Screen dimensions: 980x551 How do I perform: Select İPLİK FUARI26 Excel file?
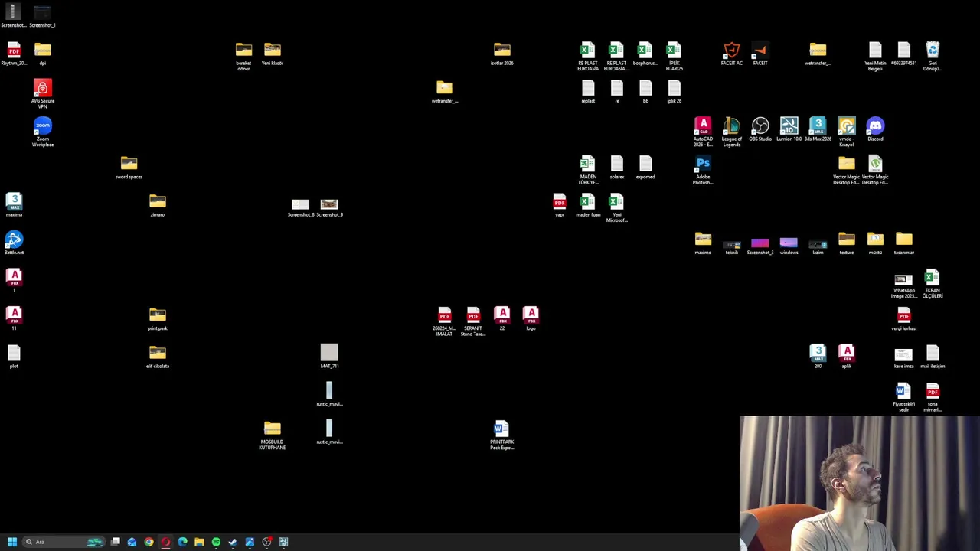pyautogui.click(x=675, y=56)
